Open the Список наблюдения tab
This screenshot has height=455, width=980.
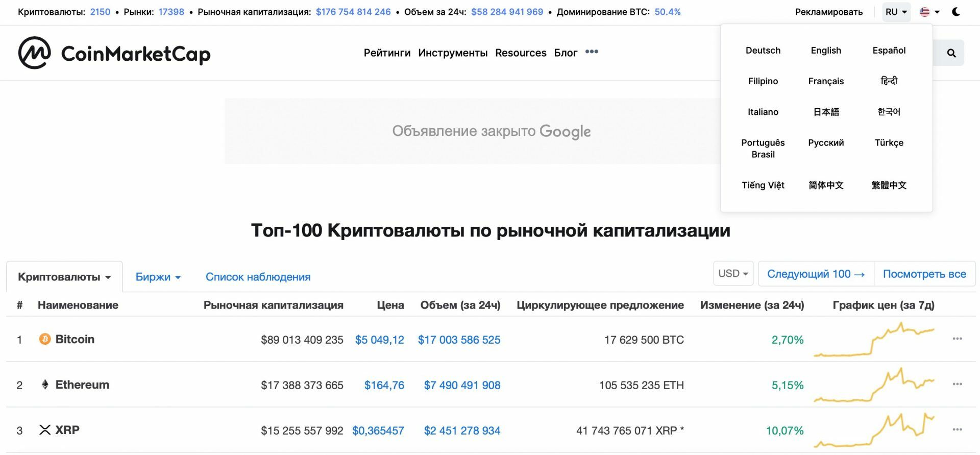coord(258,277)
